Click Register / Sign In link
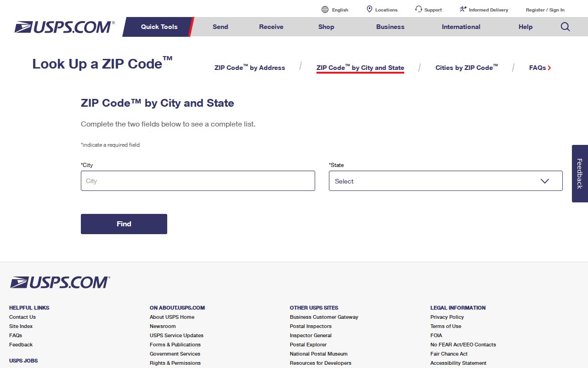The image size is (588, 368). (x=545, y=10)
